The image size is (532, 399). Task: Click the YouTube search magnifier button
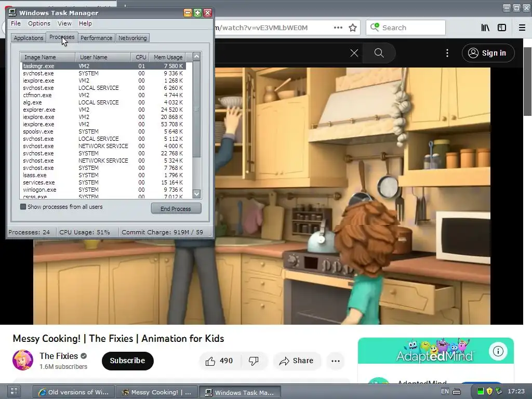tap(379, 53)
